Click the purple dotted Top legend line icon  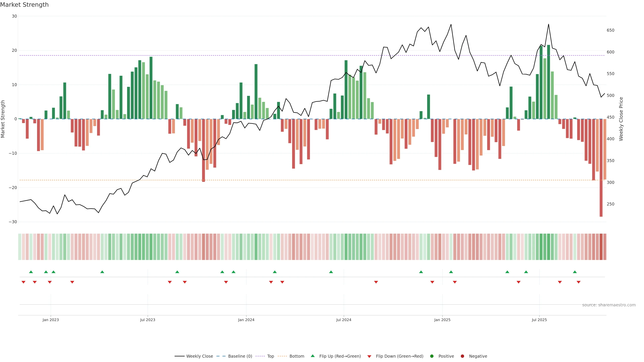point(260,356)
